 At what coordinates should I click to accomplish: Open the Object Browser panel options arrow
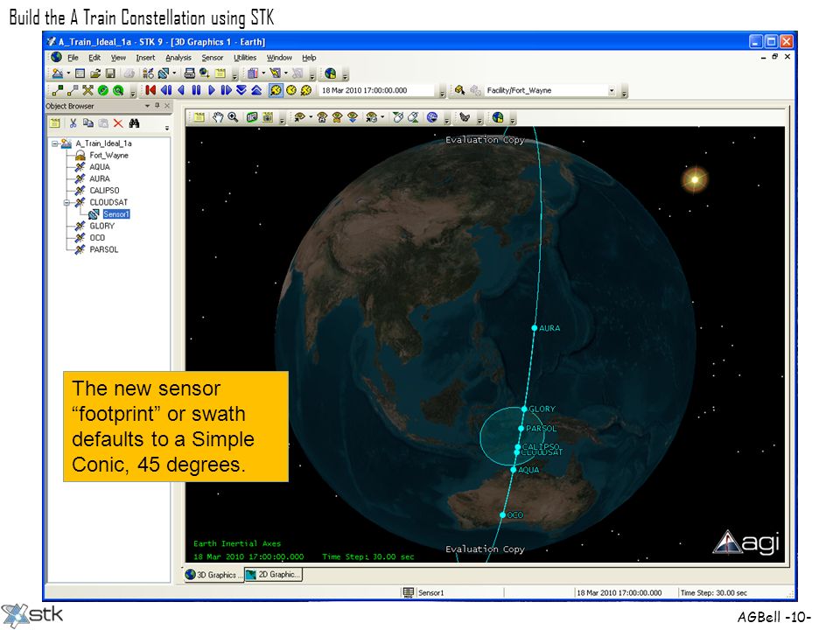point(147,106)
